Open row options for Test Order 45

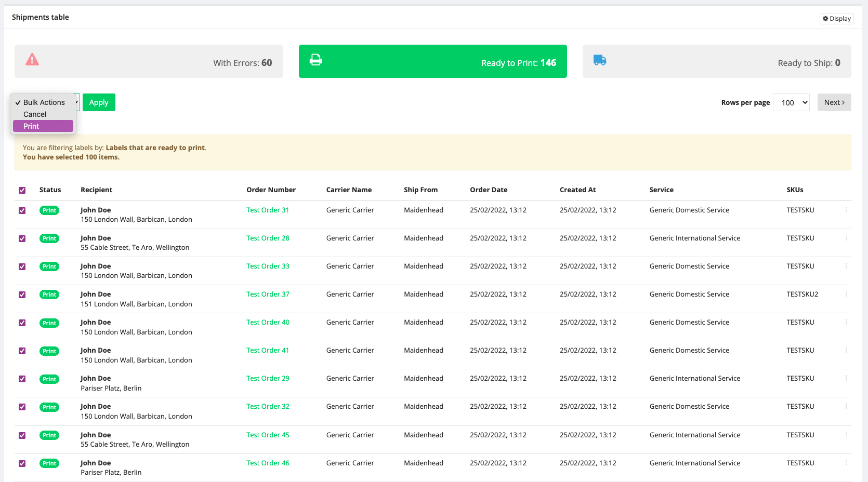coord(846,435)
